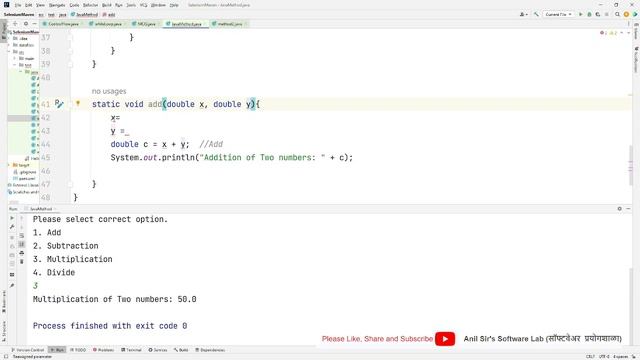Collapse Project panel with the minus icon
Viewport: 640px width, 360px height.
point(34,24)
